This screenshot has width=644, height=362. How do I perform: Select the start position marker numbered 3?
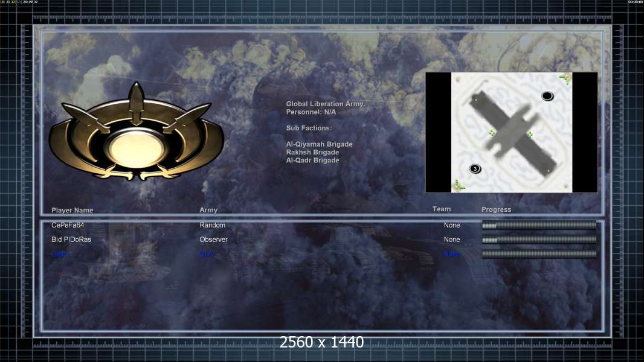(x=475, y=169)
